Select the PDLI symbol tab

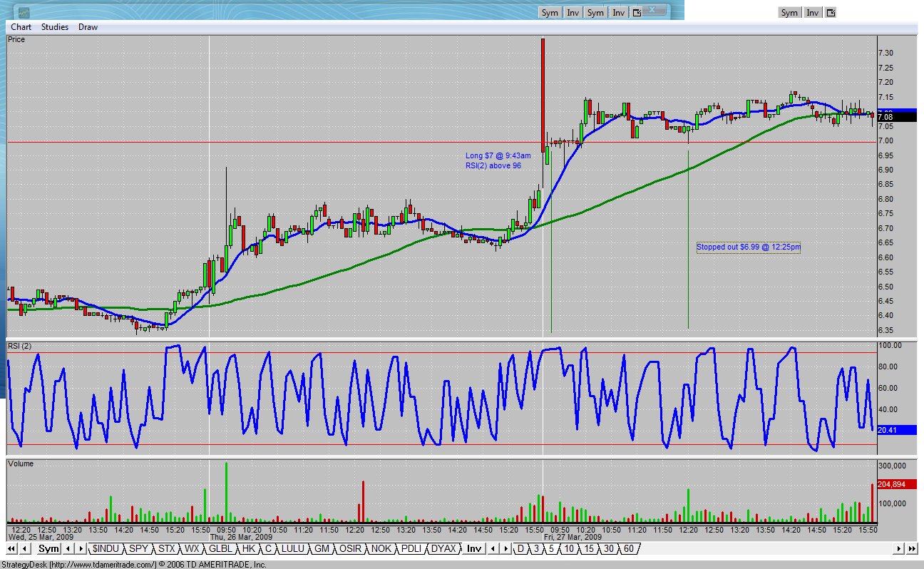tap(411, 549)
